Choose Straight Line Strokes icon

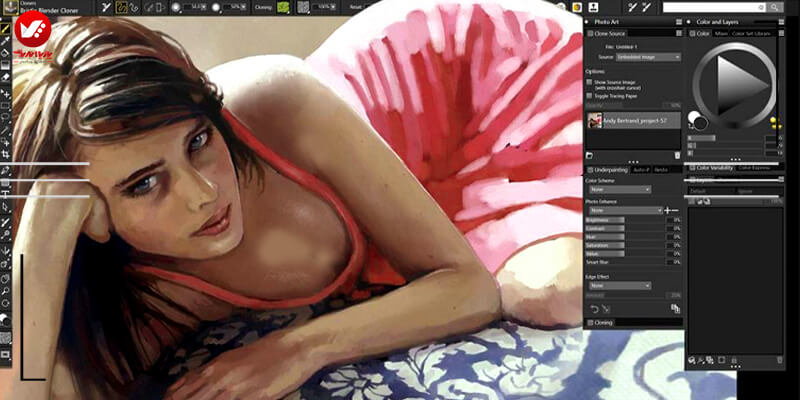pyautogui.click(x=134, y=7)
